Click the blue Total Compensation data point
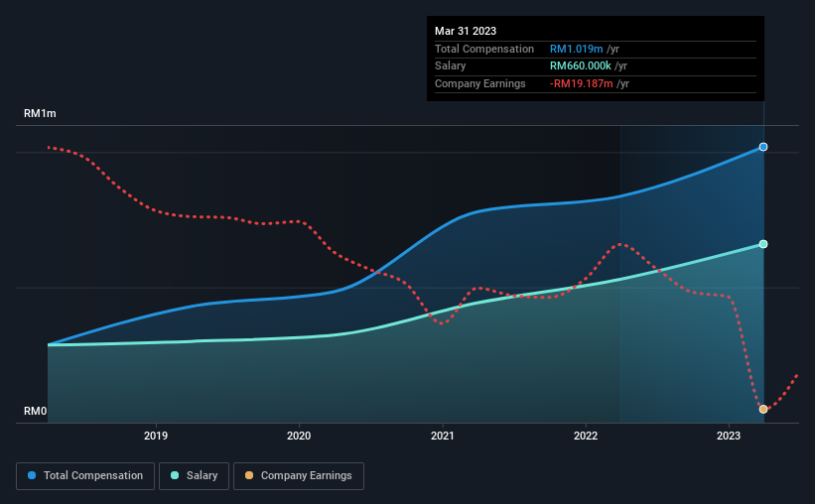 tap(763, 147)
